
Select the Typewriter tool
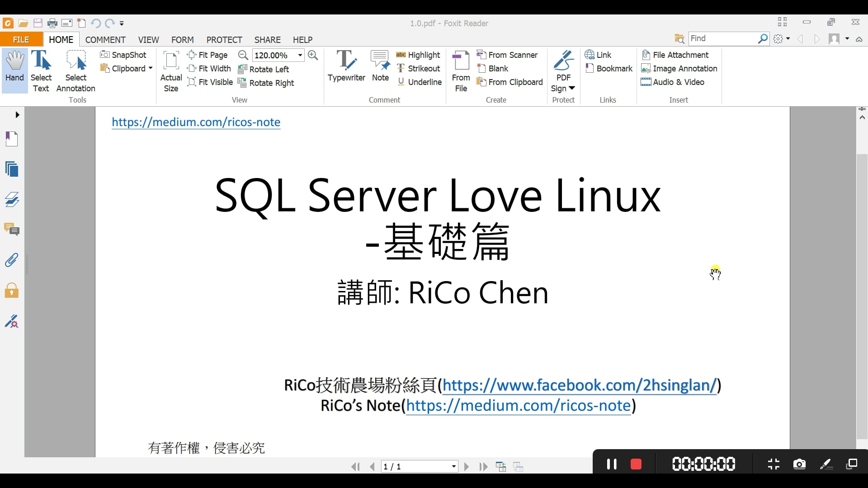click(346, 66)
